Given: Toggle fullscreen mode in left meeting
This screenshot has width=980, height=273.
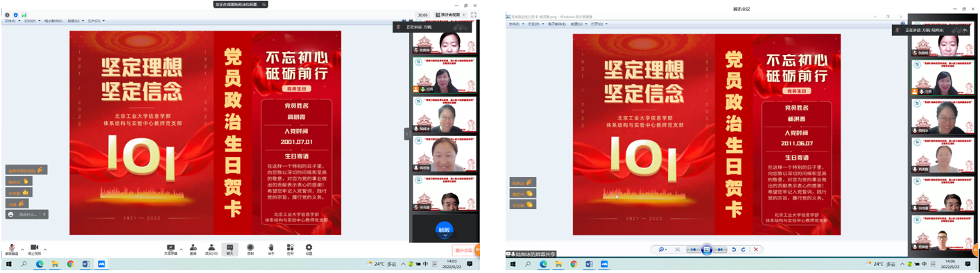Looking at the screenshot, I should pyautogui.click(x=474, y=15).
